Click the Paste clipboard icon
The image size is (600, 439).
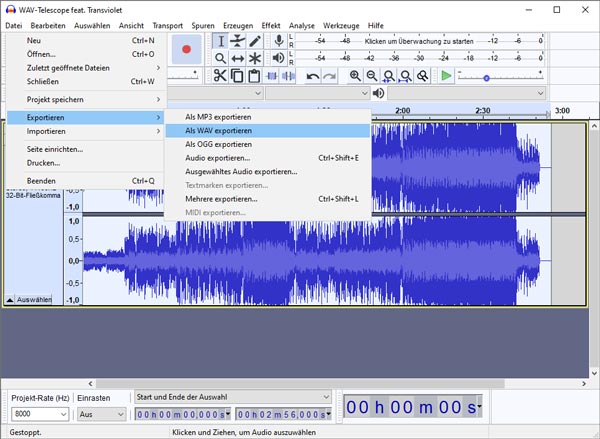[x=254, y=75]
